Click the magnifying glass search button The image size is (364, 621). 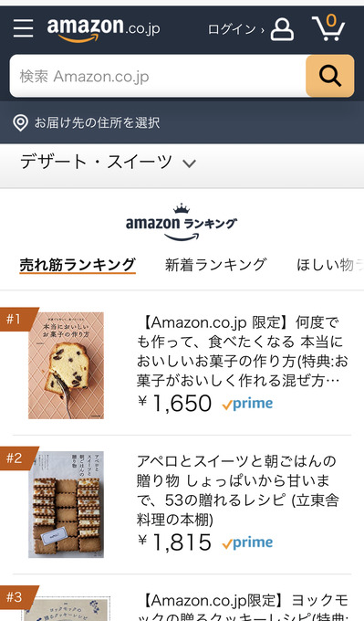pos(330,76)
